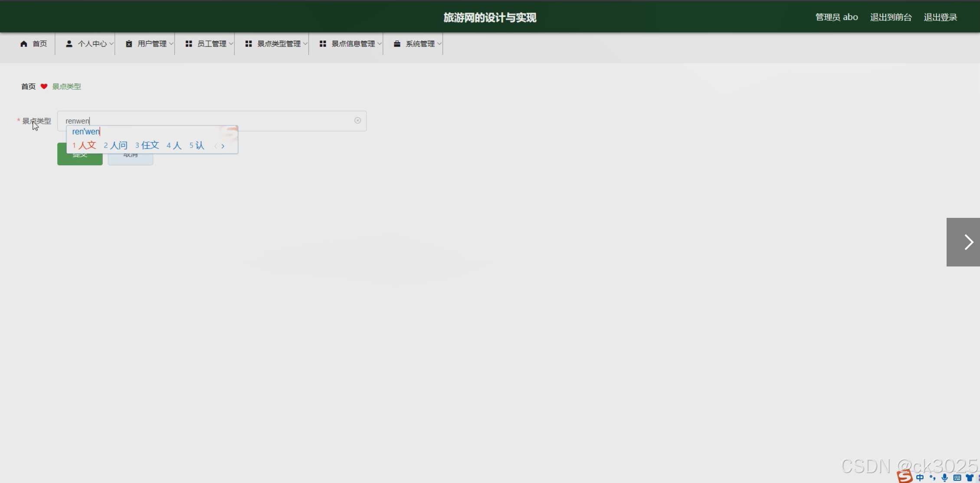Image resolution: width=980 pixels, height=483 pixels.
Task: Click the person icon for 个人中心
Action: coord(69,44)
